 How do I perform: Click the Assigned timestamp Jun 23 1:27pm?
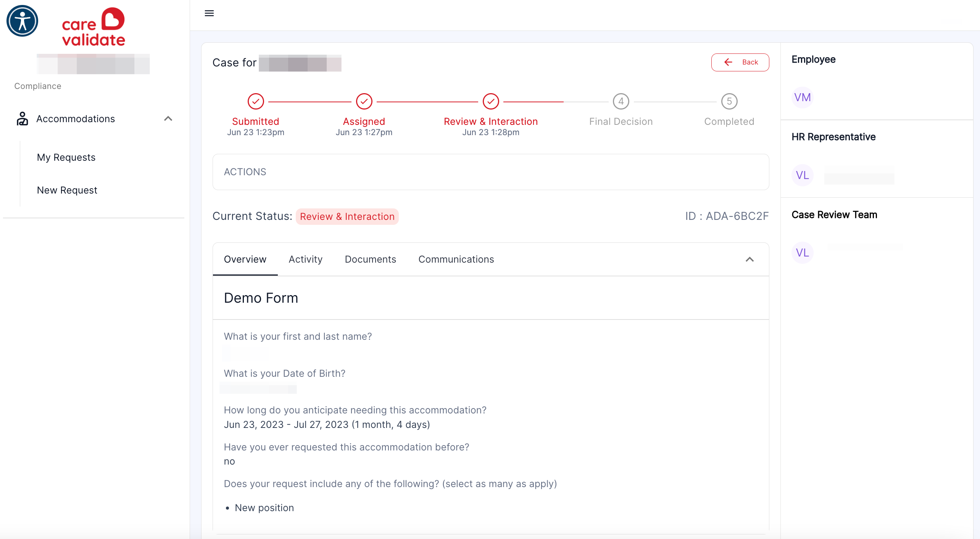(364, 132)
